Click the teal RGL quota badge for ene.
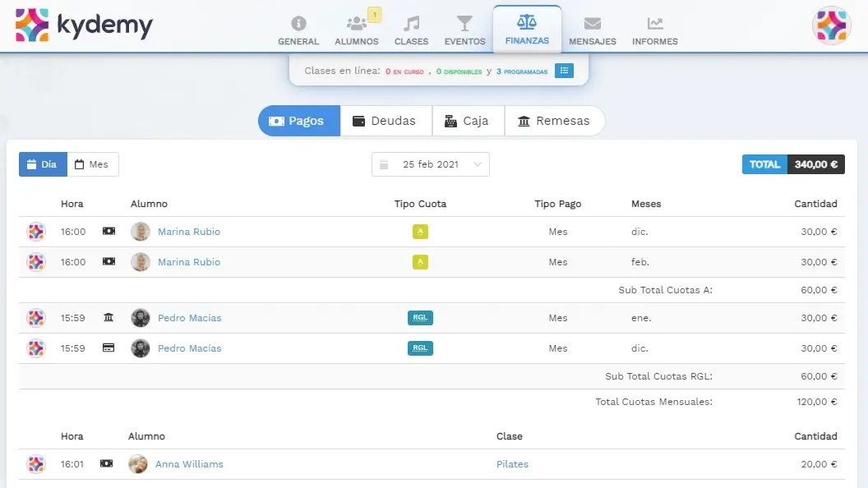This screenshot has width=868, height=488. (x=420, y=318)
